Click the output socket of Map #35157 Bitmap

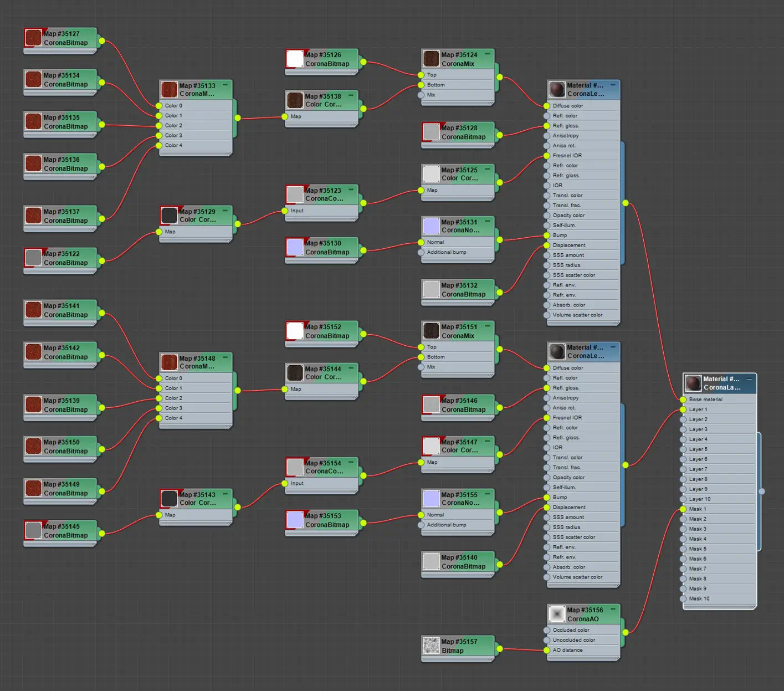499,648
